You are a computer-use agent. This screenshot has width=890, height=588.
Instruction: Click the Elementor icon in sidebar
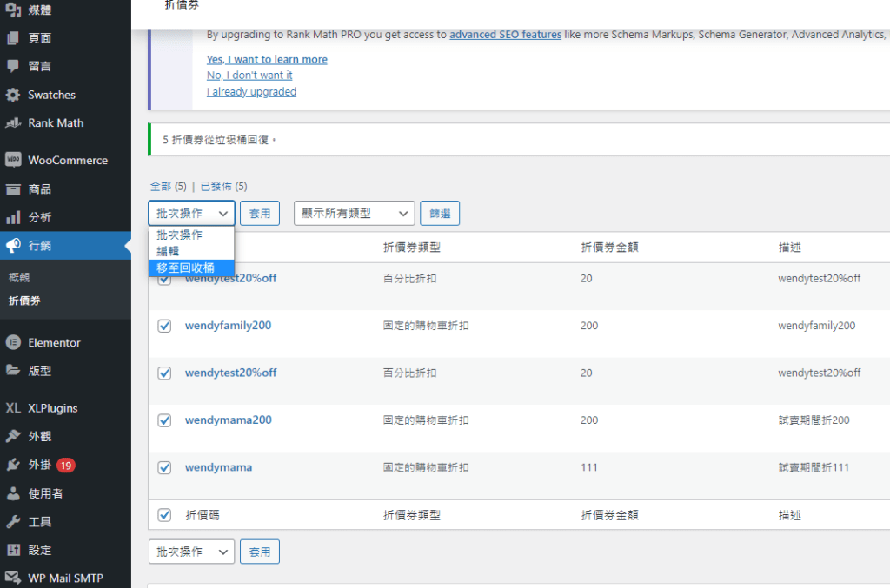[x=13, y=342]
